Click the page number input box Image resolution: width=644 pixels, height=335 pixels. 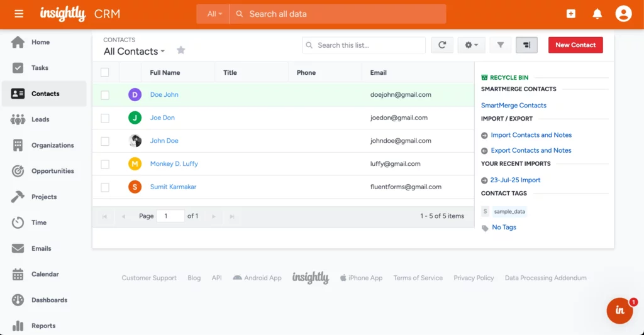coord(170,216)
